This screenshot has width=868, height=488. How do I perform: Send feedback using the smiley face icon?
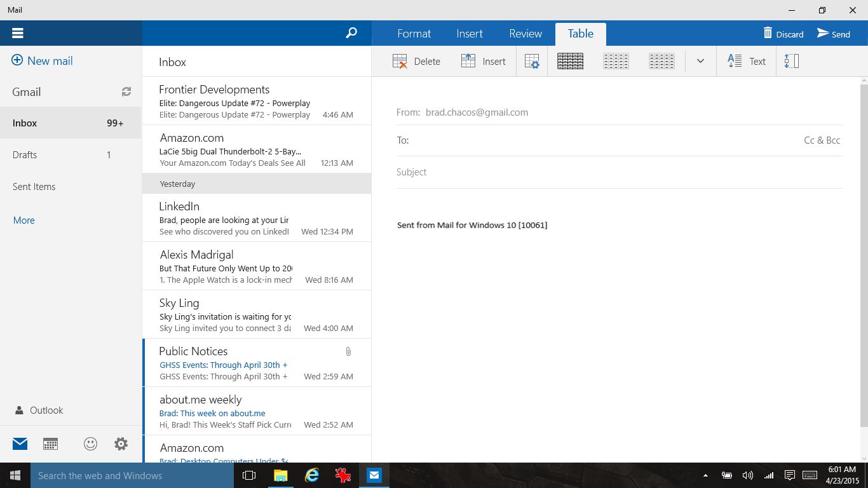[x=90, y=444]
